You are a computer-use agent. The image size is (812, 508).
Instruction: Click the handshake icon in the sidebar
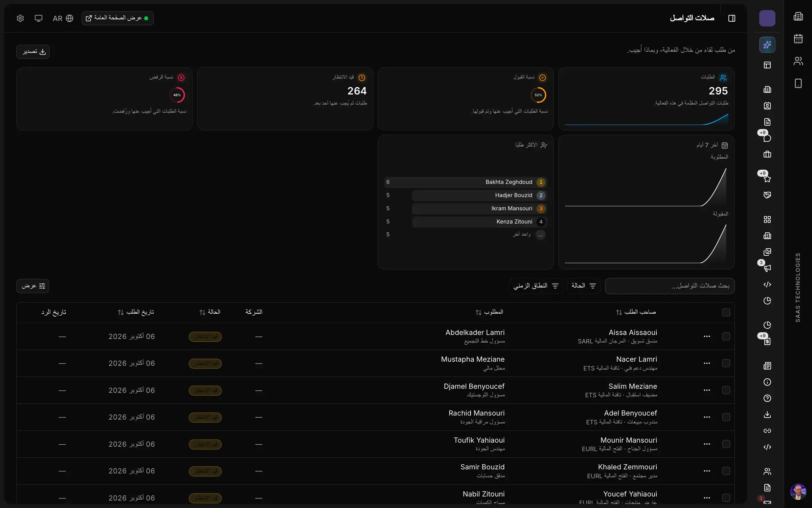(767, 195)
